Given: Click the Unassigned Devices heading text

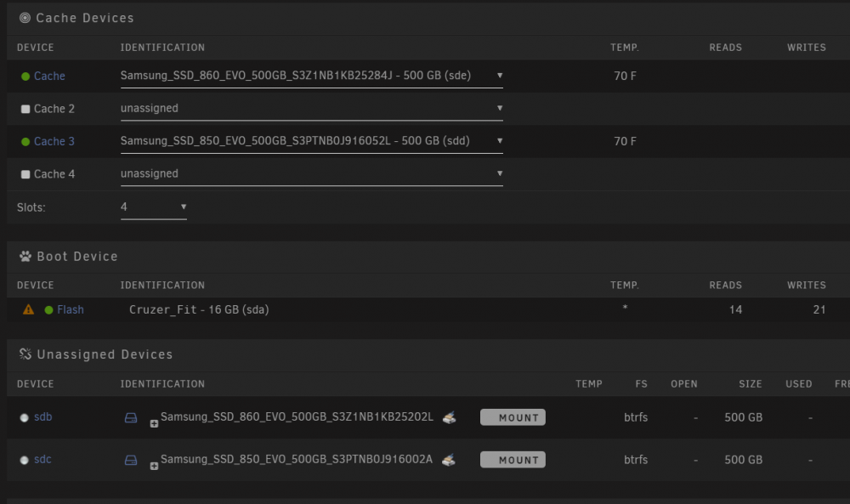Looking at the screenshot, I should (105, 354).
